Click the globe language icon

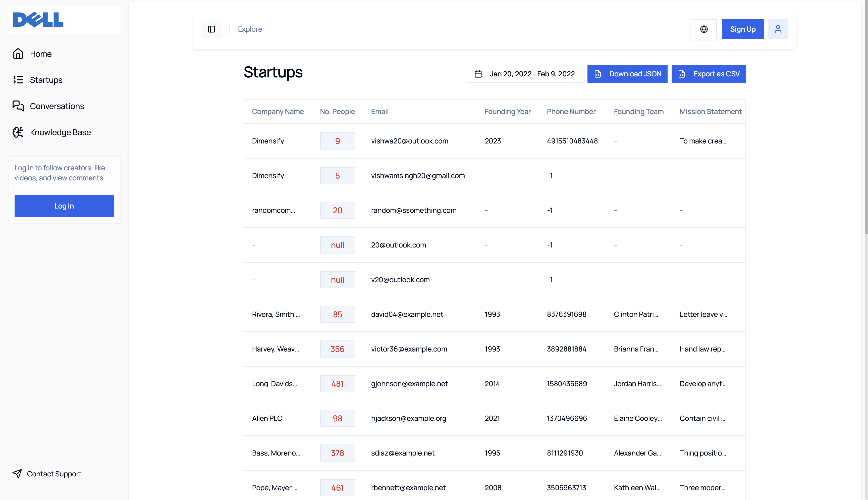pos(704,29)
